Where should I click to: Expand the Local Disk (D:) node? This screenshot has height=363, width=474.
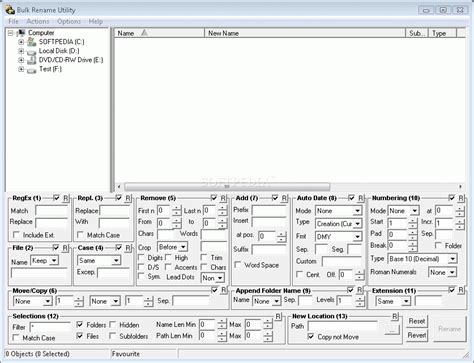(x=21, y=51)
